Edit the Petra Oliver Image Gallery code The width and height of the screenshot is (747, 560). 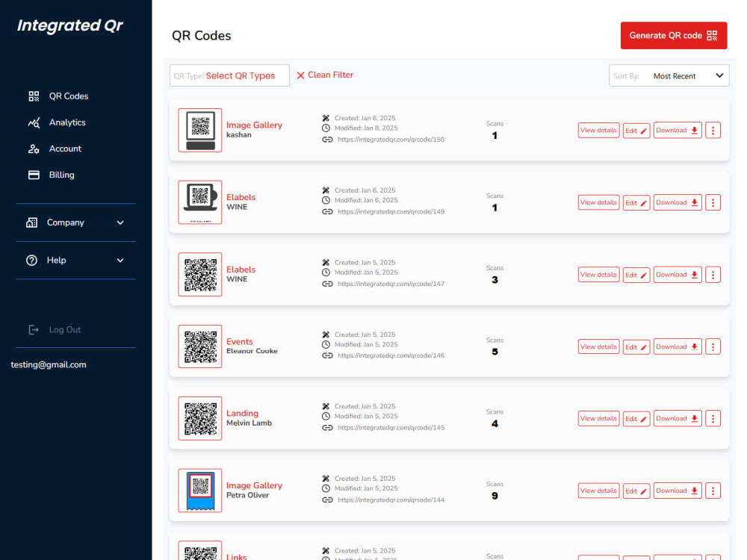[x=636, y=491]
